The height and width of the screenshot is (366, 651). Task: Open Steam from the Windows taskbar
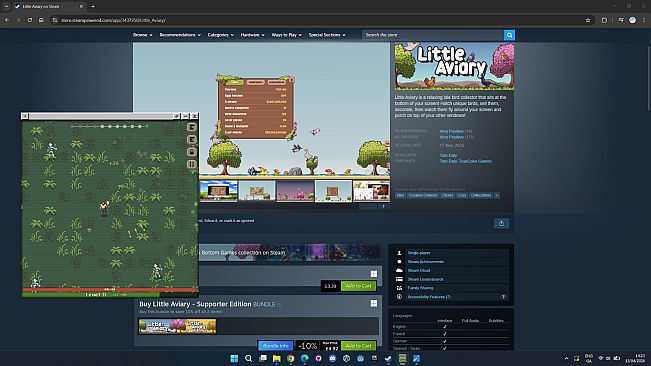pyautogui.click(x=388, y=359)
